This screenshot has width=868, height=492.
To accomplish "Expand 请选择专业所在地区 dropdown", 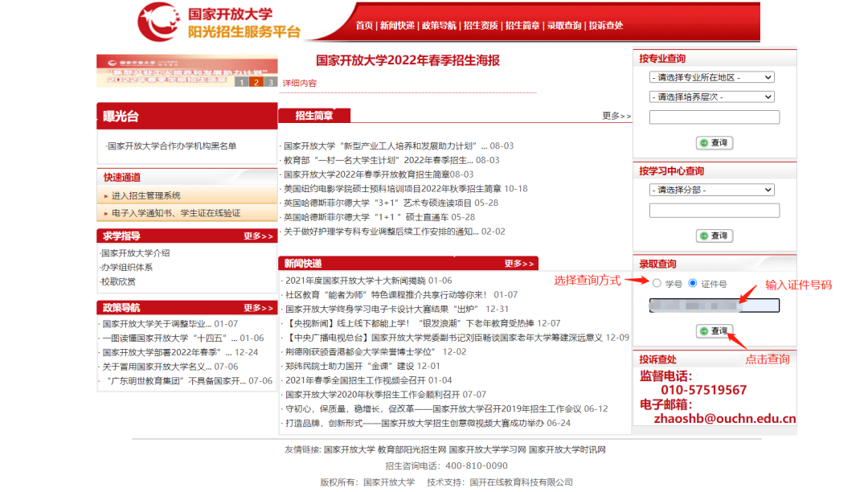I will click(x=711, y=77).
